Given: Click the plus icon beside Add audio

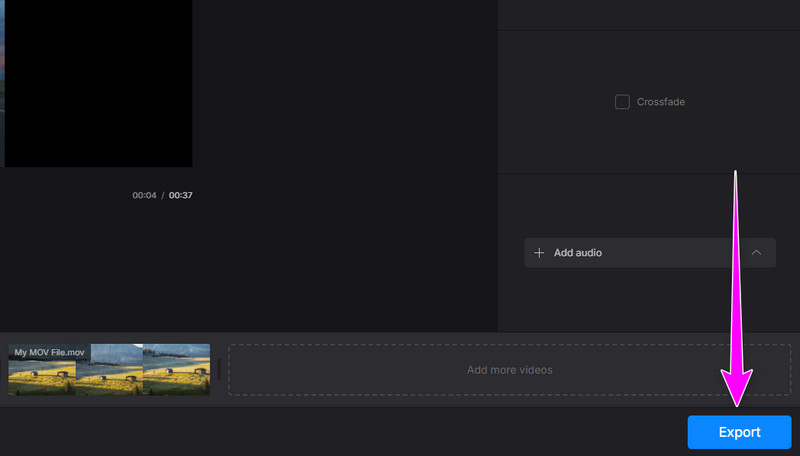Looking at the screenshot, I should tap(540, 253).
